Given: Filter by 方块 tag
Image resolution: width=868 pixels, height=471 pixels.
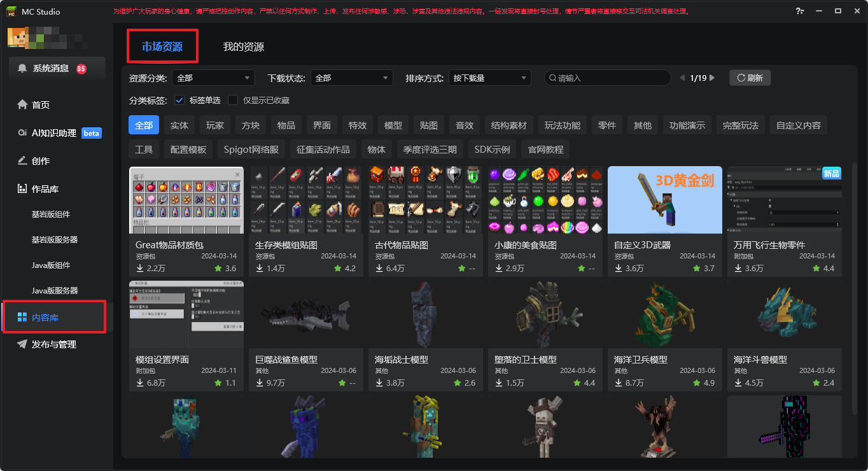Looking at the screenshot, I should (x=251, y=125).
